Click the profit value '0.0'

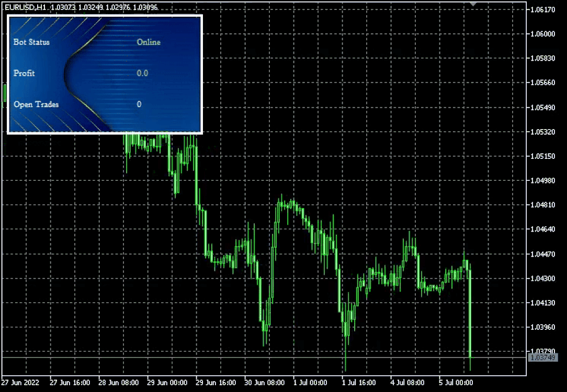[142, 73]
